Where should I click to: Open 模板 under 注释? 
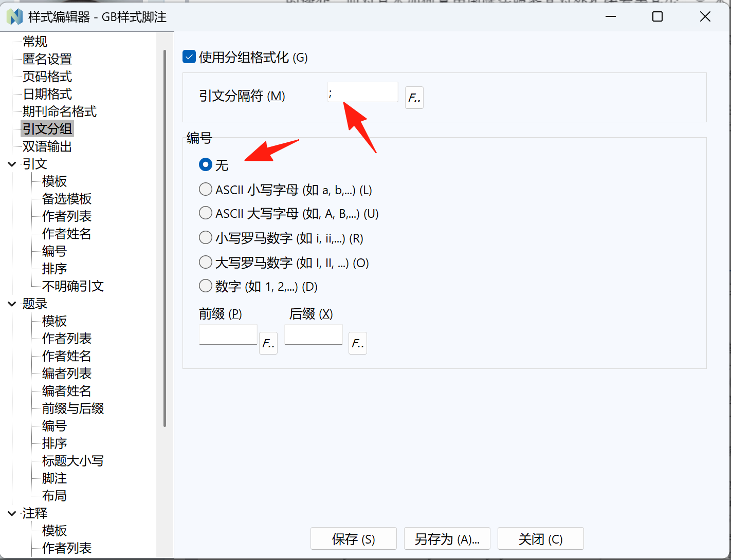click(54, 531)
